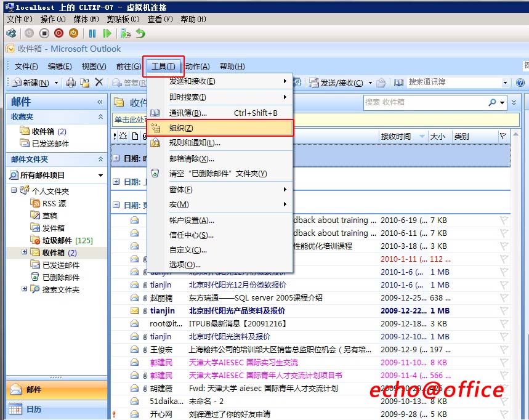Open the 垃圾邮件 [125] junk folder
Screen dimensions: 529x420
point(67,240)
